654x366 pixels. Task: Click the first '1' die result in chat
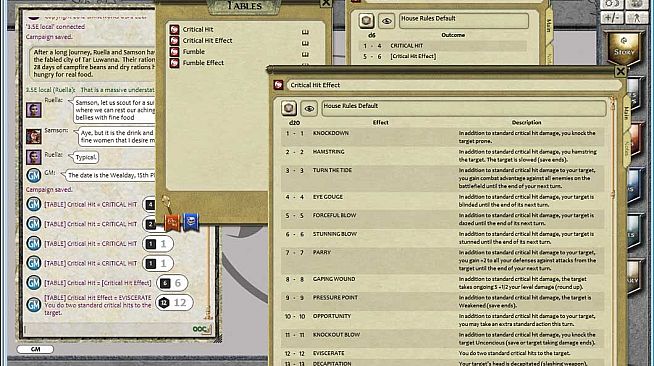click(x=158, y=244)
